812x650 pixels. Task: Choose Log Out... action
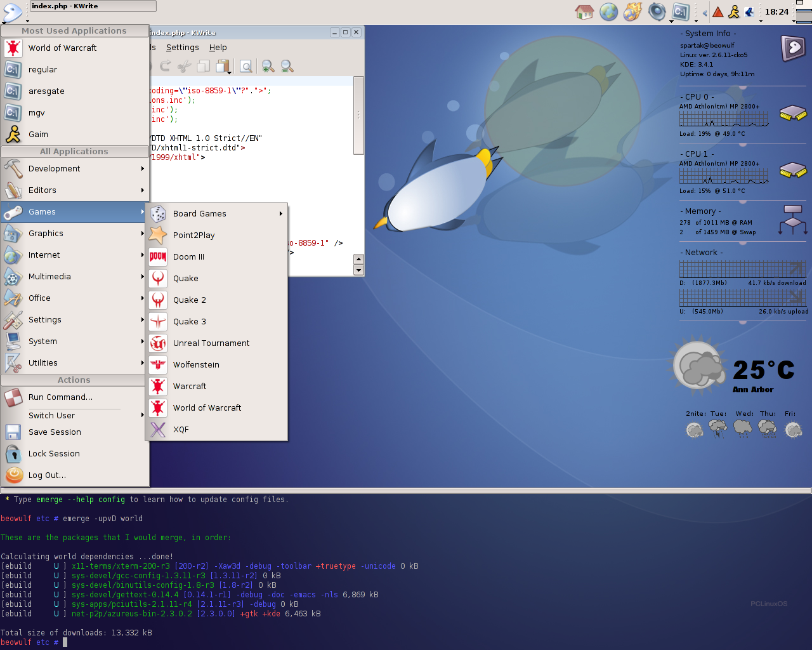(75, 475)
